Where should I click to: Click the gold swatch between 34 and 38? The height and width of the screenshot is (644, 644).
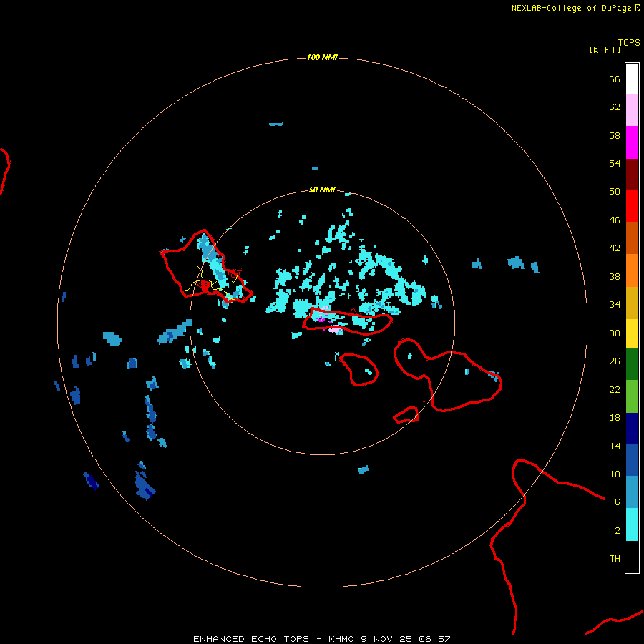pos(632,303)
